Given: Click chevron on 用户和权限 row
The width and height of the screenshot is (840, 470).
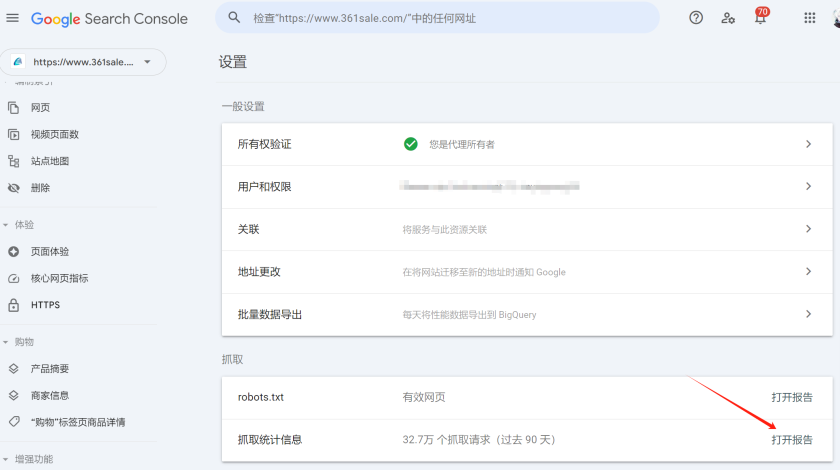Looking at the screenshot, I should [x=808, y=186].
